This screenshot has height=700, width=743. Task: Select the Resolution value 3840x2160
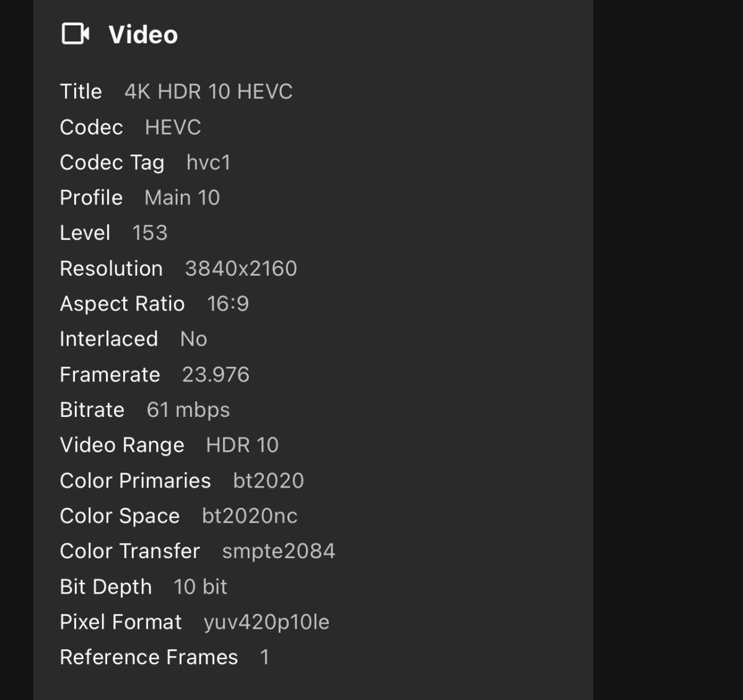click(x=241, y=268)
